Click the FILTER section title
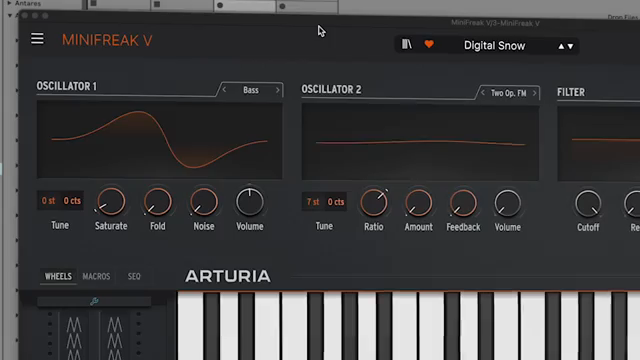The image size is (640, 360). coord(571,92)
